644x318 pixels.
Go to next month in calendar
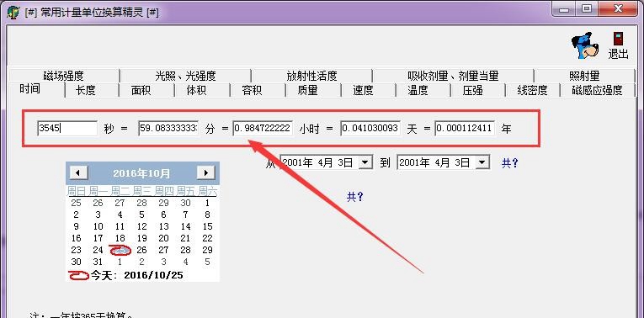(x=205, y=172)
